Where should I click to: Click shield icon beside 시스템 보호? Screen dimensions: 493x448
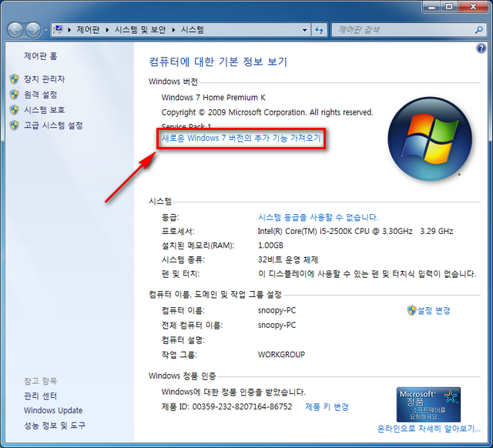(x=14, y=110)
